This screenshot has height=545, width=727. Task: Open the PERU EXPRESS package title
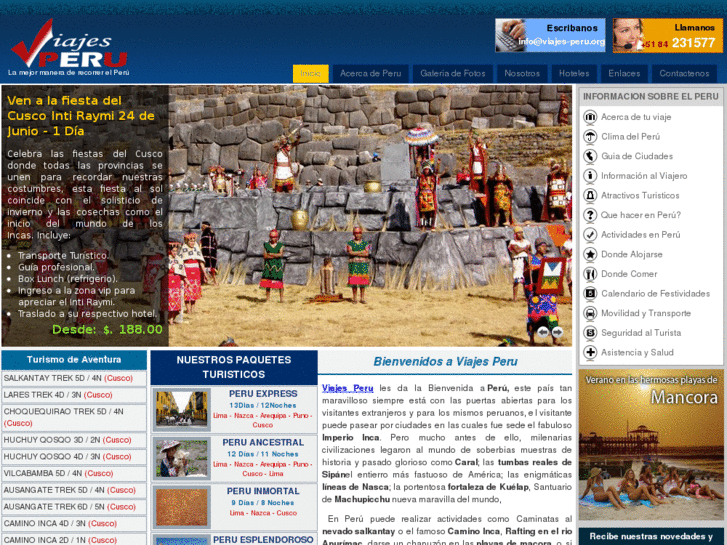coord(263,394)
